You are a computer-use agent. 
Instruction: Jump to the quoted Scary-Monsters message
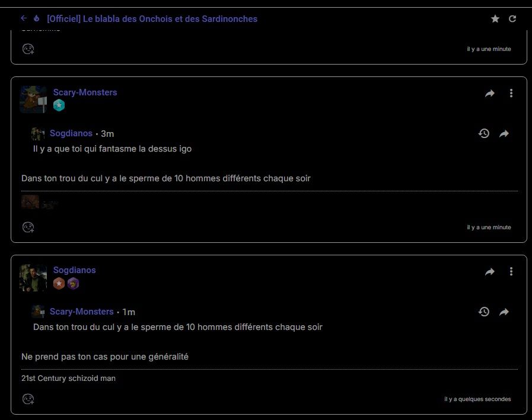(x=504, y=312)
